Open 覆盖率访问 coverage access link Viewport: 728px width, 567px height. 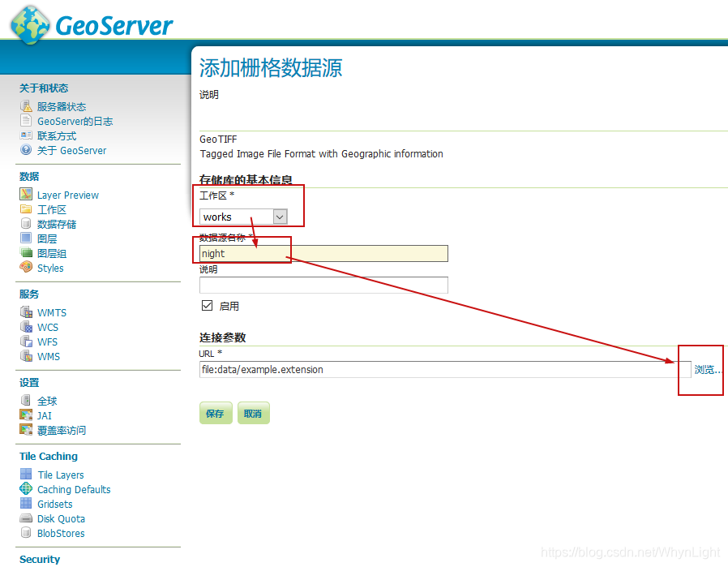pyautogui.click(x=62, y=431)
